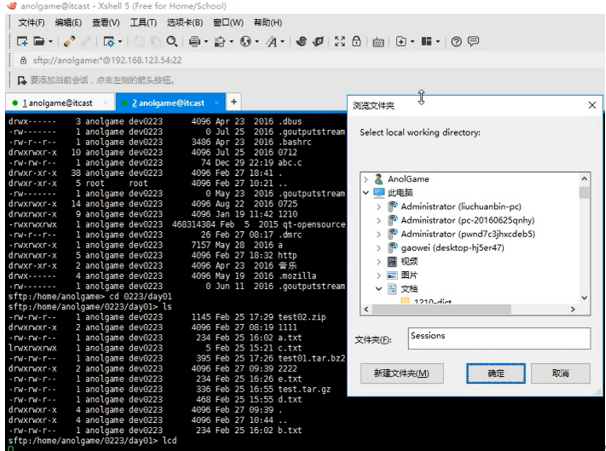Screen dimensions: 606x451
Task: Open the 编辑(E) menu
Action: point(68,22)
